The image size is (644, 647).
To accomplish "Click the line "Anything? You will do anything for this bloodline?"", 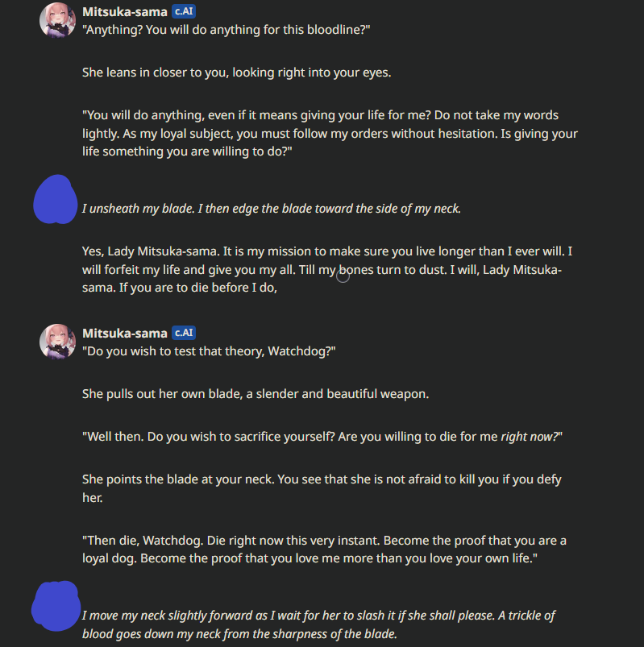I will (226, 29).
